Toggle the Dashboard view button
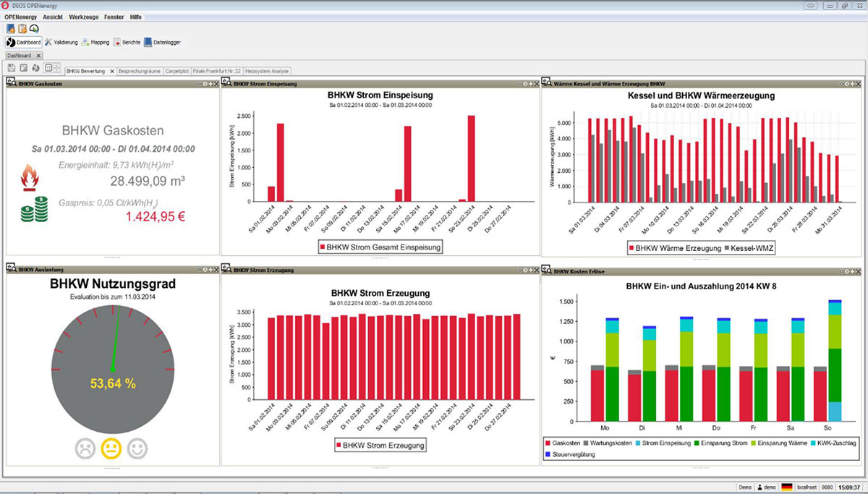The height and width of the screenshot is (494, 868). click(x=24, y=43)
